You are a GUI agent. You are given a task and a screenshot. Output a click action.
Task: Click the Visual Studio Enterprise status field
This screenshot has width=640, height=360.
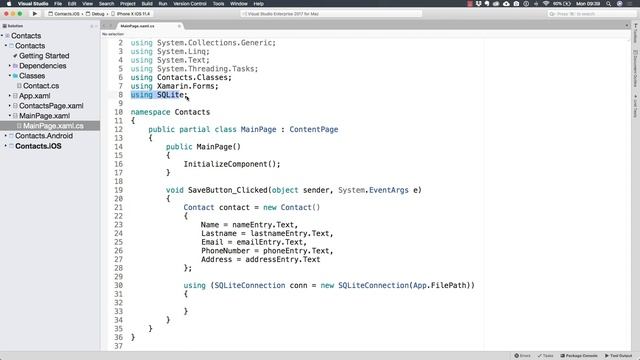click(x=331, y=14)
